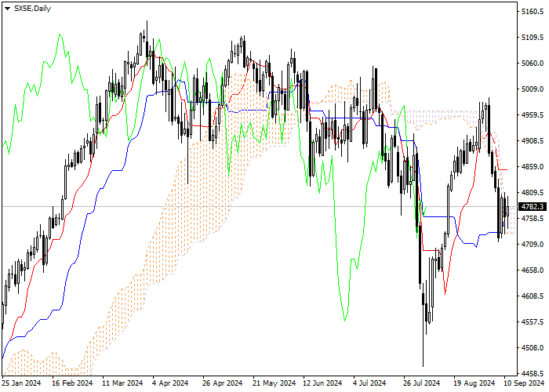
Task: Click the 12 Jun 2024 date label
Action: point(322,383)
